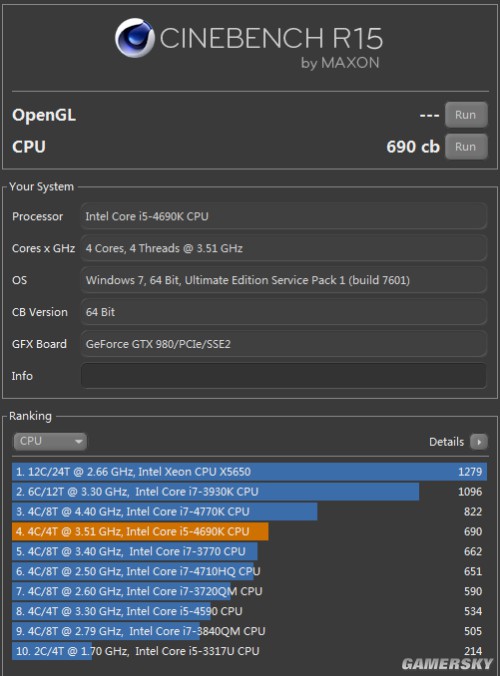
Task: Run the CPU benchmark
Action: (x=466, y=147)
